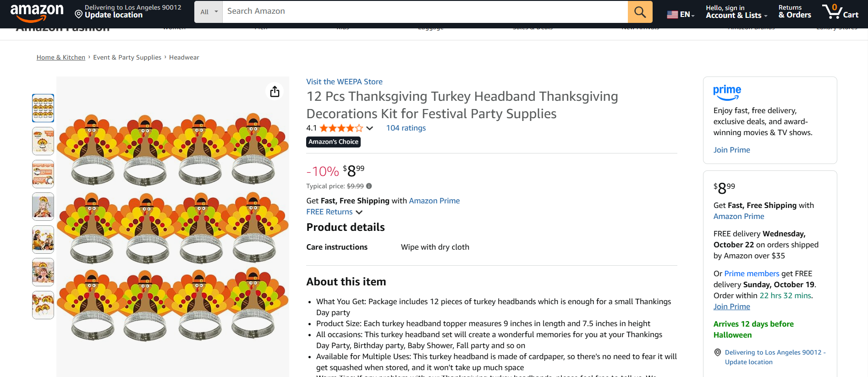Viewport: 868px width, 377px height.
Task: Click the search magnifier button
Action: tap(640, 12)
